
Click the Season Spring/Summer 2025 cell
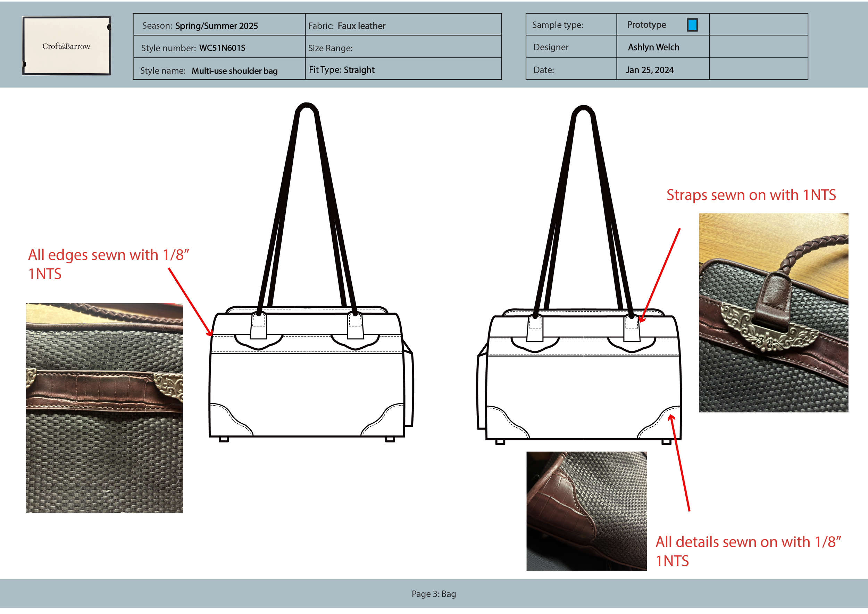[x=216, y=26]
